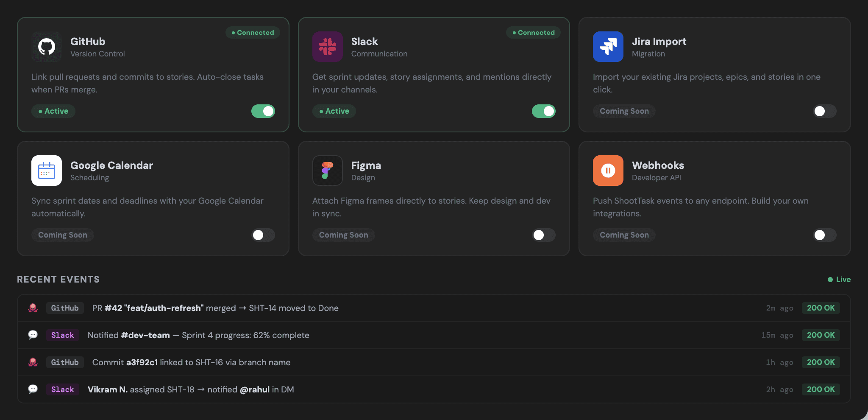This screenshot has height=420, width=868.
Task: Disable the GitHub integration toggle
Action: (263, 111)
